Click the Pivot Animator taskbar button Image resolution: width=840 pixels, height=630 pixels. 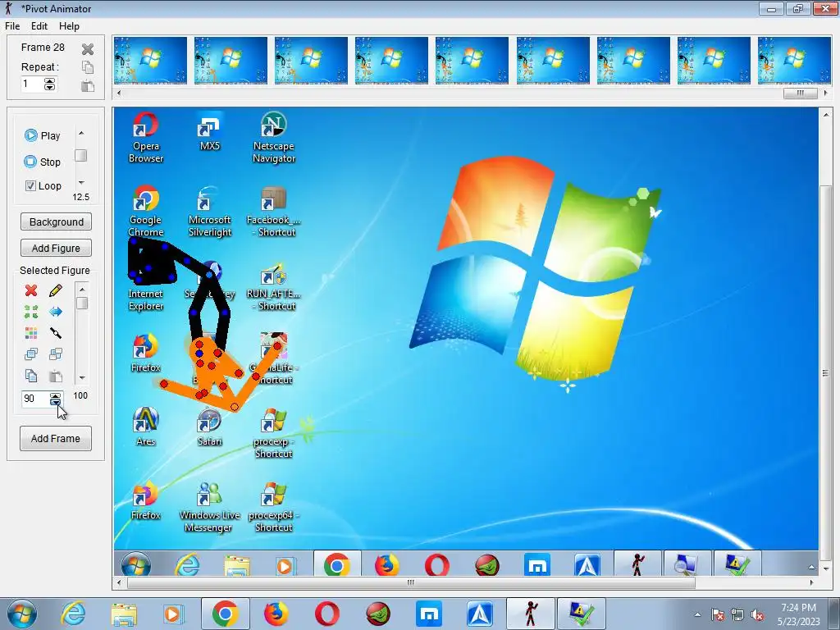click(531, 614)
